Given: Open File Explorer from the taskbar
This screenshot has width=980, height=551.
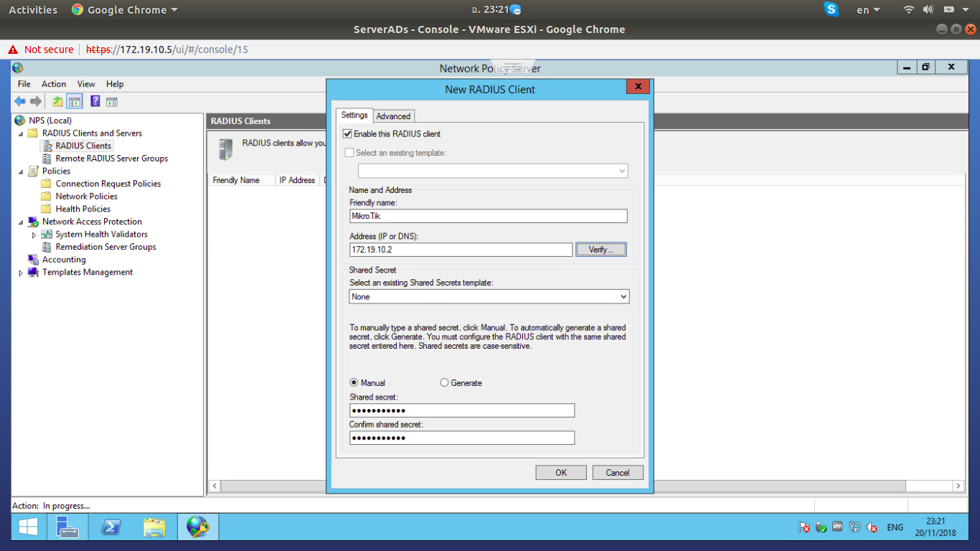Looking at the screenshot, I should [154, 527].
